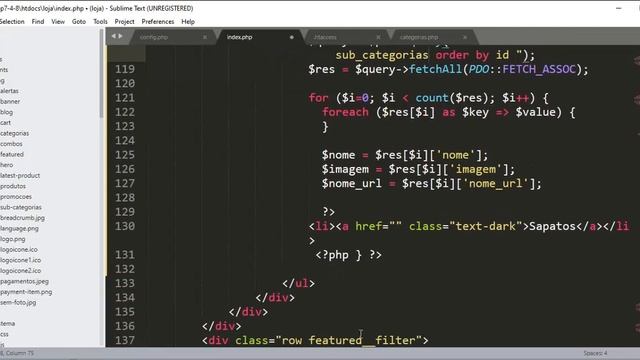Click line number 133 in gutter
Image resolution: width=640 pixels, height=360 pixels.
coord(124,283)
